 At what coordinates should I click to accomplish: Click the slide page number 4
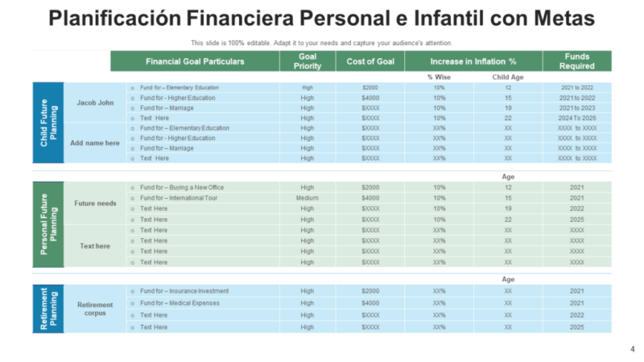[632, 348]
